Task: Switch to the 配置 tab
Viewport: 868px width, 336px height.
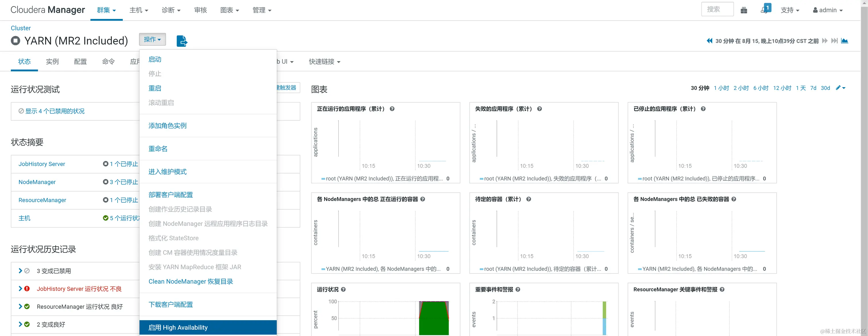Action: [80, 62]
